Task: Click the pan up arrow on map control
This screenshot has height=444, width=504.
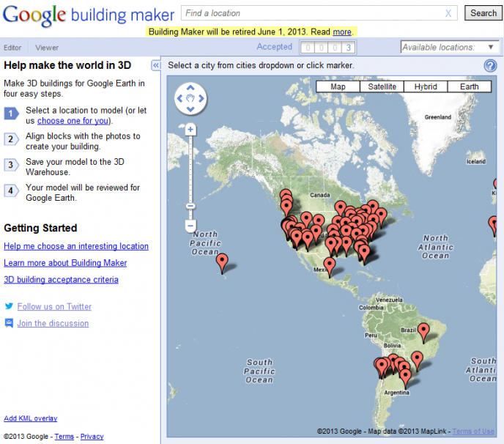Action: [190, 87]
